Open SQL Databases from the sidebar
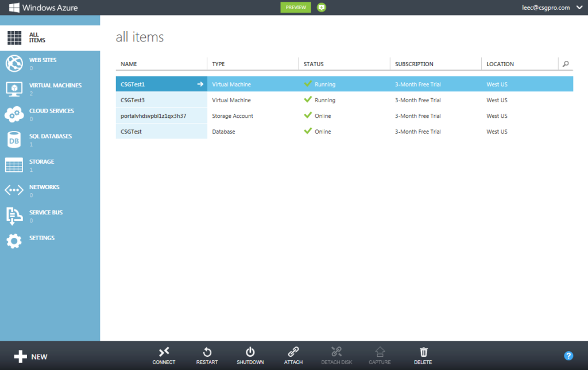Screen dimensions: 588x370 [x=14, y=139]
